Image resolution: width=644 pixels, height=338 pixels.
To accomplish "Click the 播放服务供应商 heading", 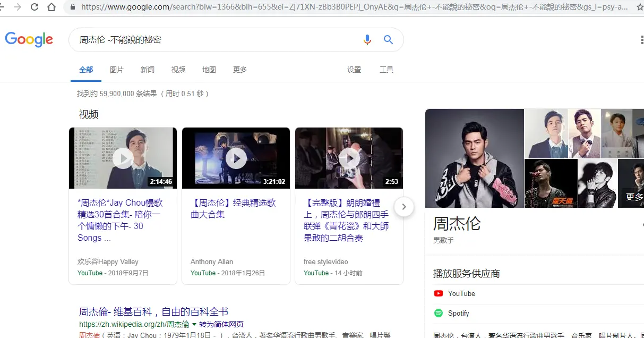I will click(467, 274).
